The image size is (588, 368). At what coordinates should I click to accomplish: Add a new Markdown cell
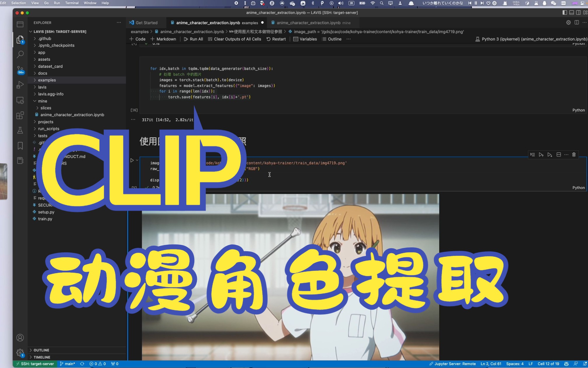[163, 39]
